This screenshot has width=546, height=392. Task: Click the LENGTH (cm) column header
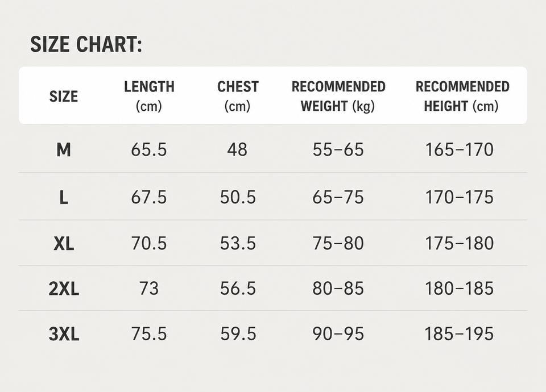149,97
